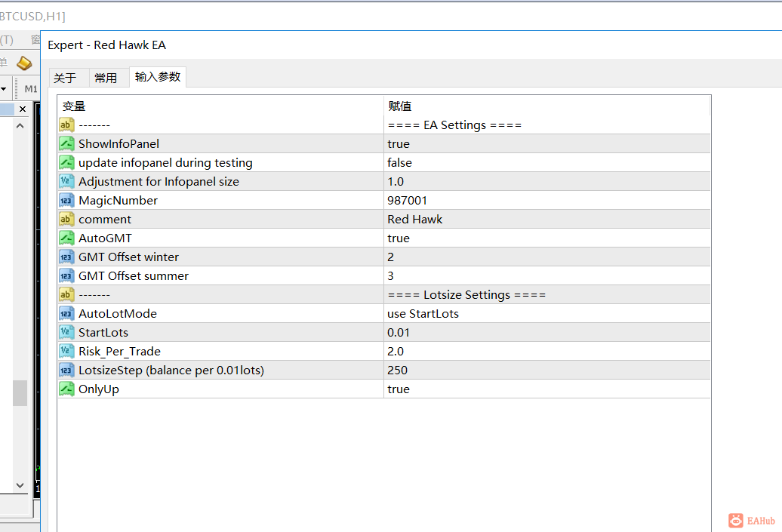Edit comment value Red Hawk
The height and width of the screenshot is (532, 782).
[547, 220]
